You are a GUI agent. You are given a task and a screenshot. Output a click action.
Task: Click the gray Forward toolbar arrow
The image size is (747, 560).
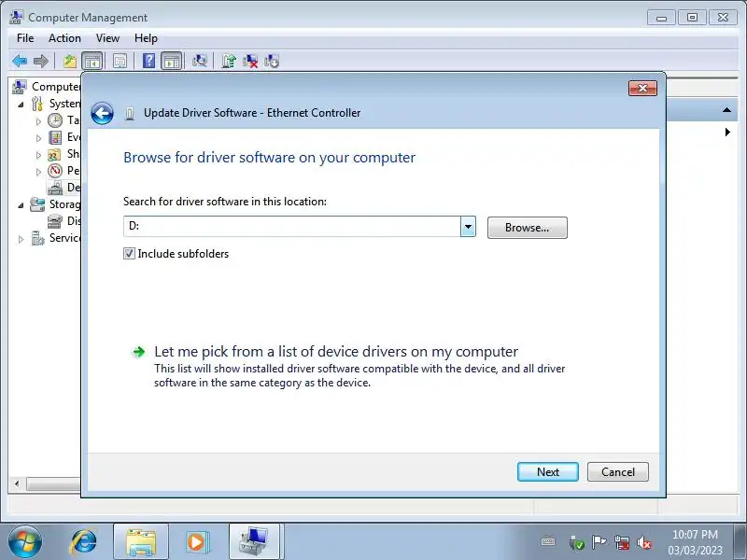click(41, 61)
